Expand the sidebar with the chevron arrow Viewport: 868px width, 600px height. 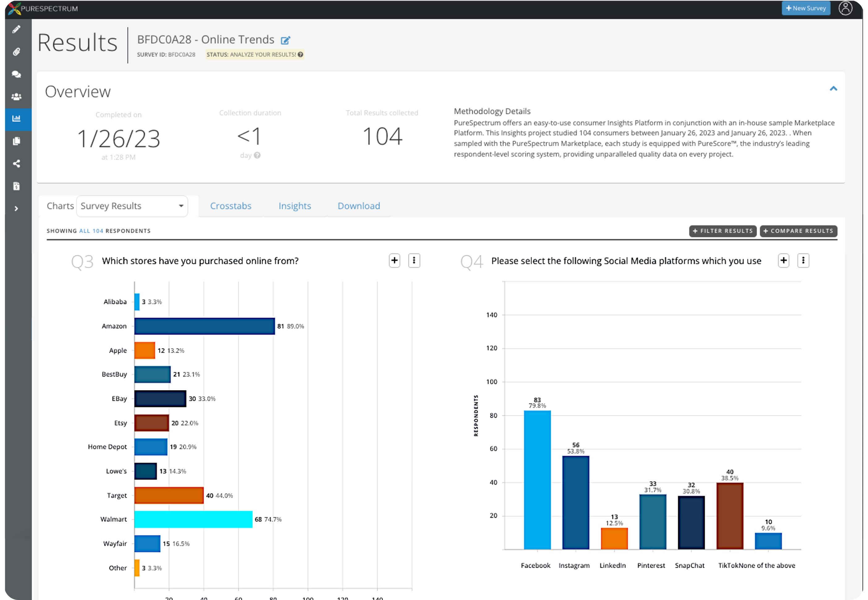17,208
